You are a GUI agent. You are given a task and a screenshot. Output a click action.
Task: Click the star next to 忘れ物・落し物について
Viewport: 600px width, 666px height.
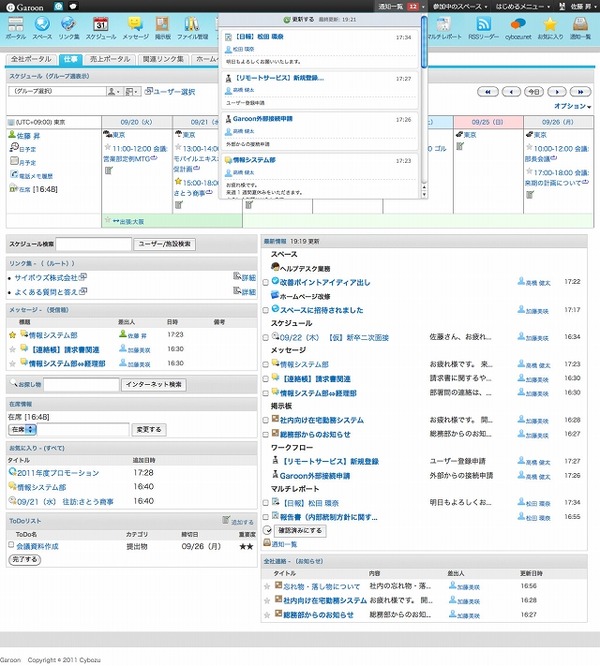[x=267, y=587]
